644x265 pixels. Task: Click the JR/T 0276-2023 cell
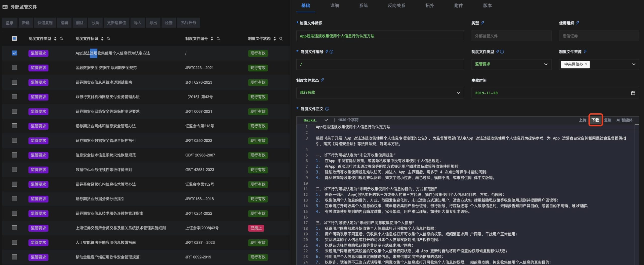199,82
